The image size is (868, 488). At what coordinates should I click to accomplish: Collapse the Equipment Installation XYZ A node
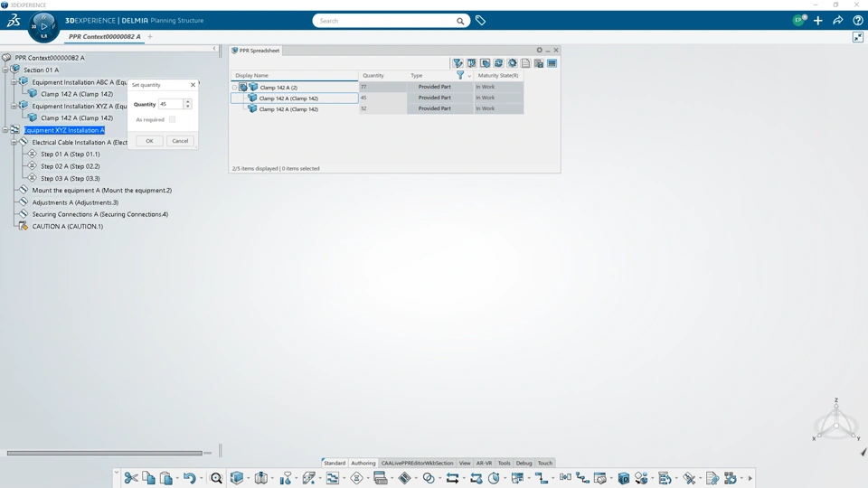[14, 106]
